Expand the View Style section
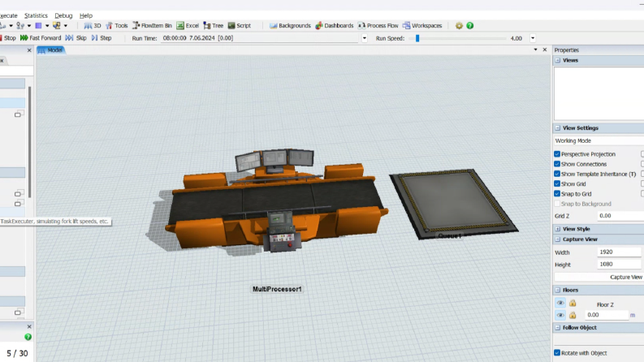 tap(557, 229)
